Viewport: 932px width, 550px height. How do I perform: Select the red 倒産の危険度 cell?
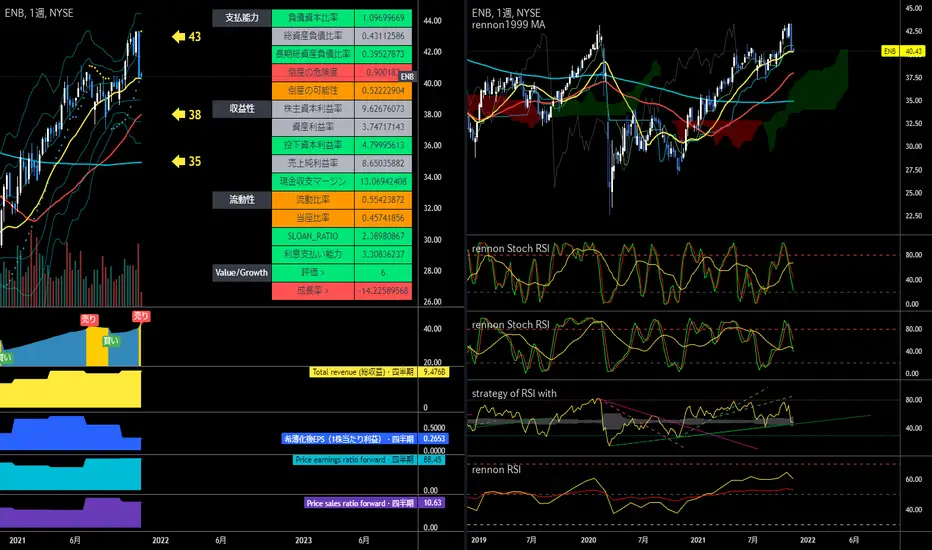(x=313, y=72)
